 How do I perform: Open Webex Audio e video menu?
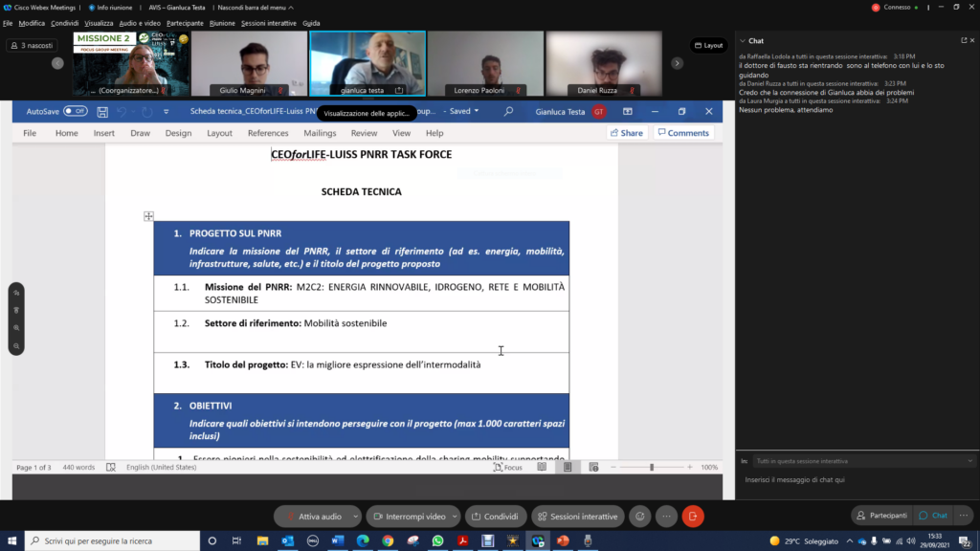pyautogui.click(x=140, y=23)
